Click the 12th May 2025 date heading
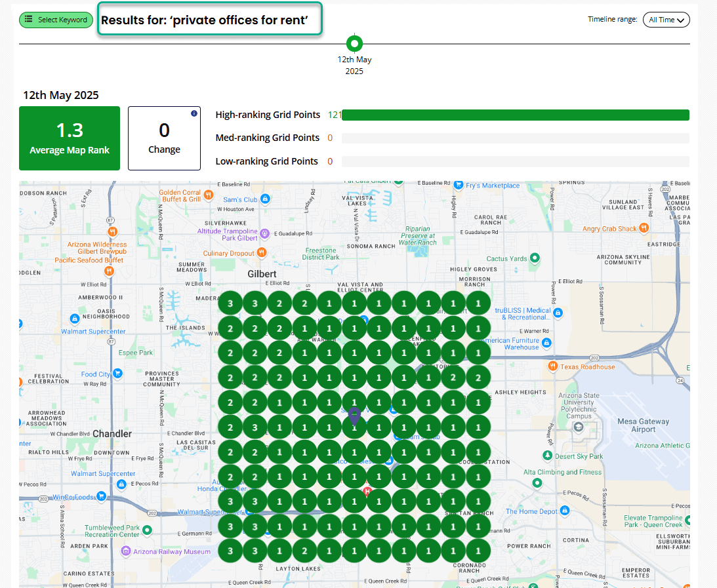717x588 pixels. 61,95
